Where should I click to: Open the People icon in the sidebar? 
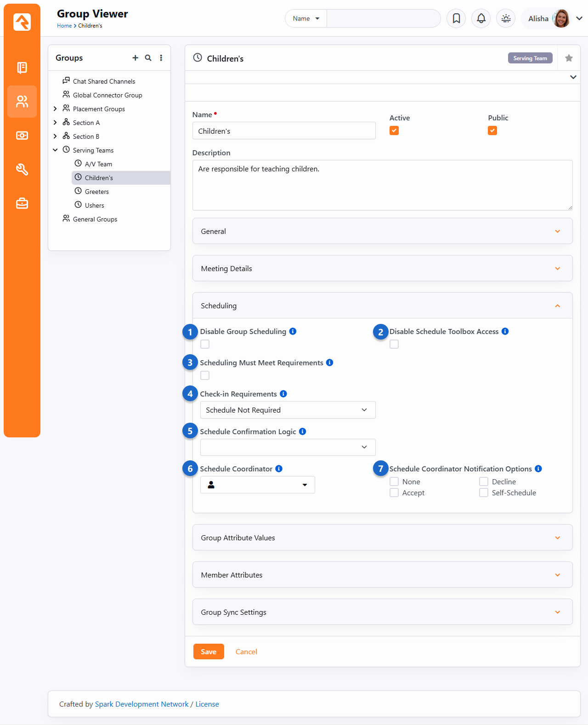22,102
